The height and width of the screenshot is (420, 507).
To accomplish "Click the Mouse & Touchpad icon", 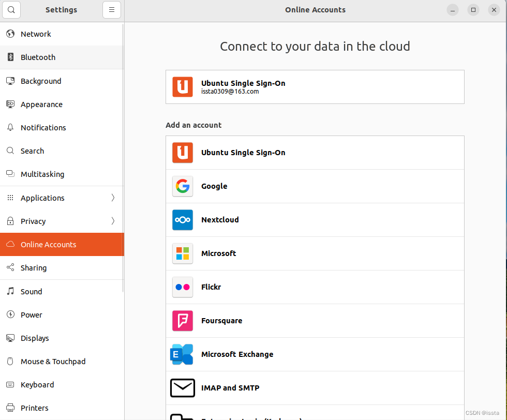I will click(x=10, y=361).
